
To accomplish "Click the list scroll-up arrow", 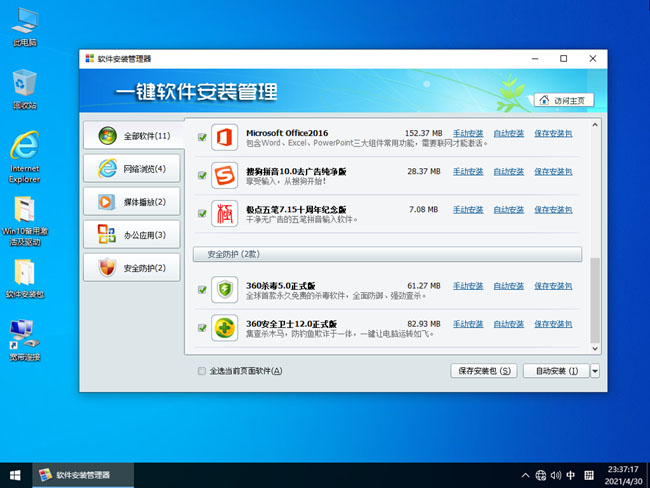I will click(x=595, y=124).
